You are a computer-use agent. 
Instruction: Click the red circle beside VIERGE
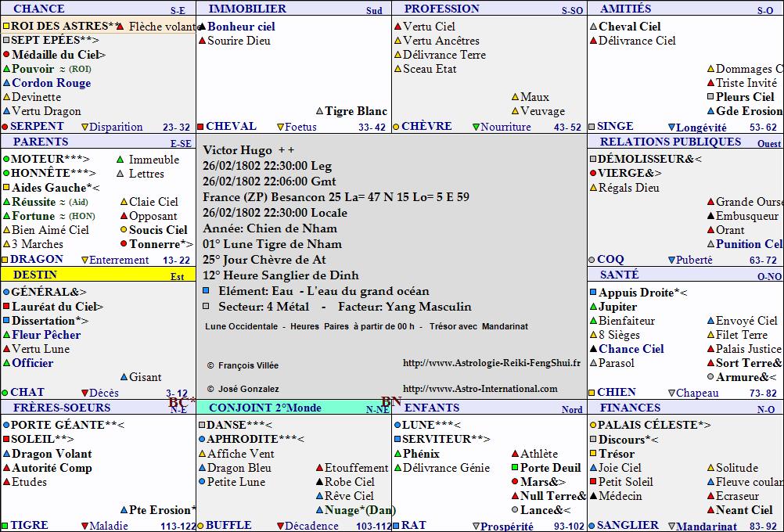tap(593, 173)
